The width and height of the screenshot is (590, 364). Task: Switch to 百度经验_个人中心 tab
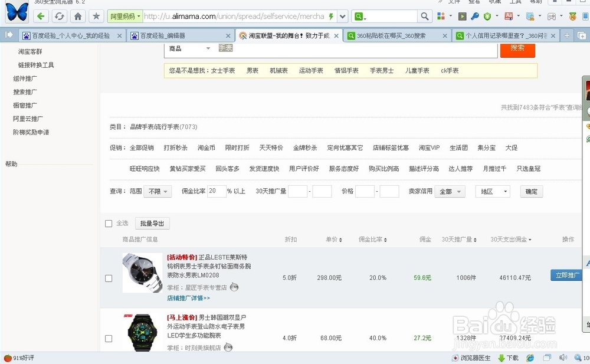pos(71,36)
